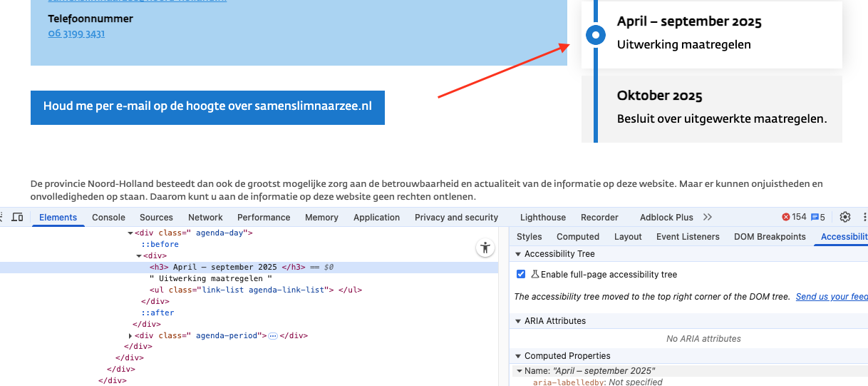The height and width of the screenshot is (386, 868).
Task: Show more DevTools tabs chevron
Action: coord(708,217)
